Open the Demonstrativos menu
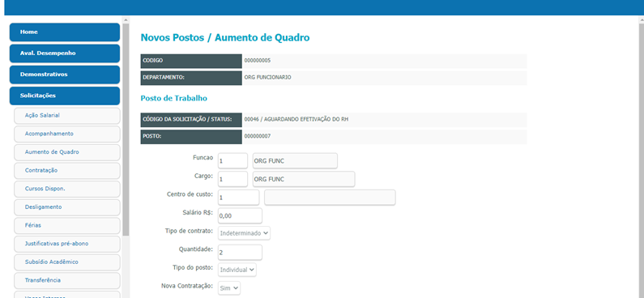The width and height of the screenshot is (644, 298). click(65, 74)
